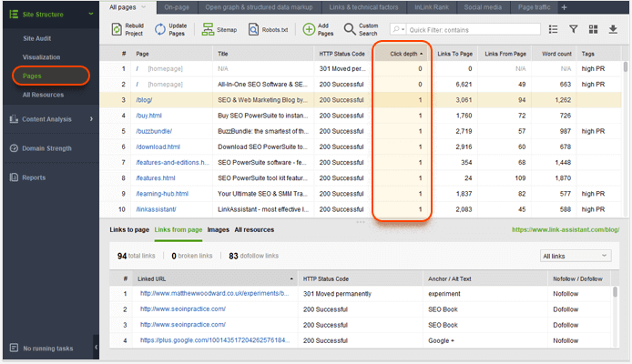
Task: Open the /learning-hub.html page link
Action: coord(162,194)
